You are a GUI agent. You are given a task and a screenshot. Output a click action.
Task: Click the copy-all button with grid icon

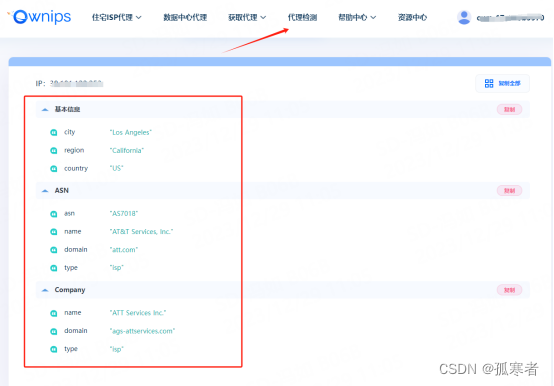point(502,83)
